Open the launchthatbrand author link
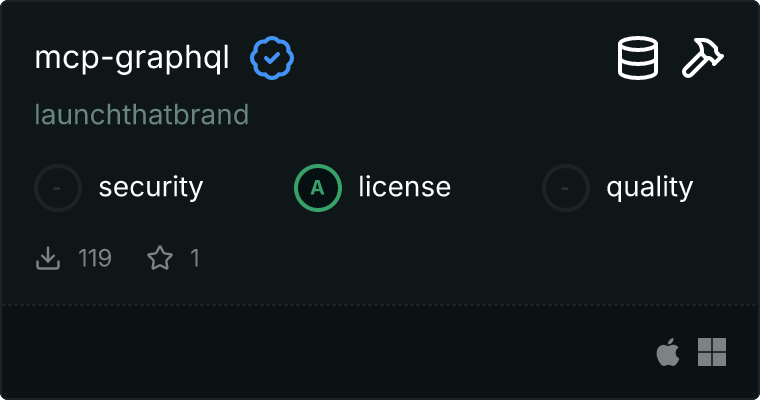Viewport: 760px width, 400px height. click(x=141, y=115)
